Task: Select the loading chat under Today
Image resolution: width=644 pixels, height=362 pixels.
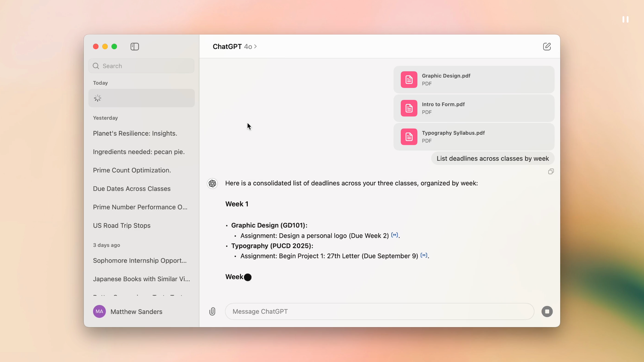Action: 141,98
